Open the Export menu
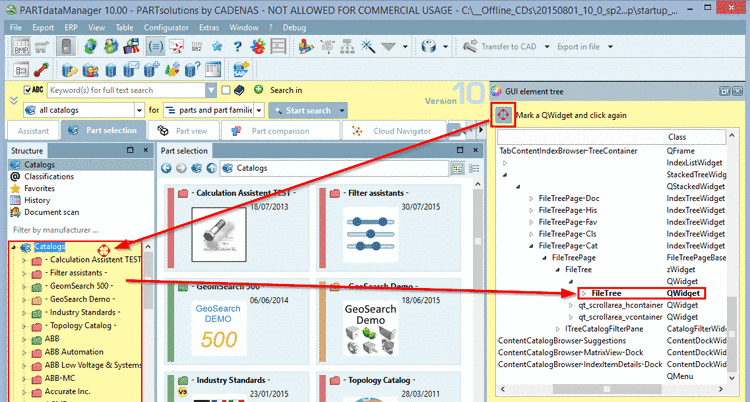Screen dimensions: 750x402 (43, 28)
